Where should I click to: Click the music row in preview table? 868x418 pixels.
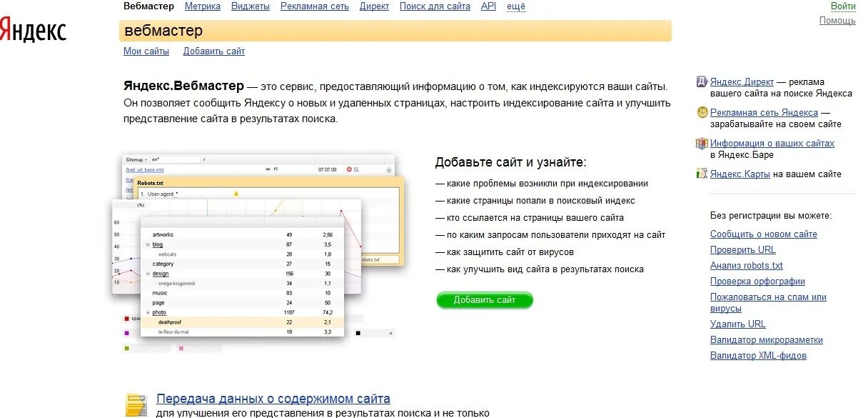click(x=243, y=293)
